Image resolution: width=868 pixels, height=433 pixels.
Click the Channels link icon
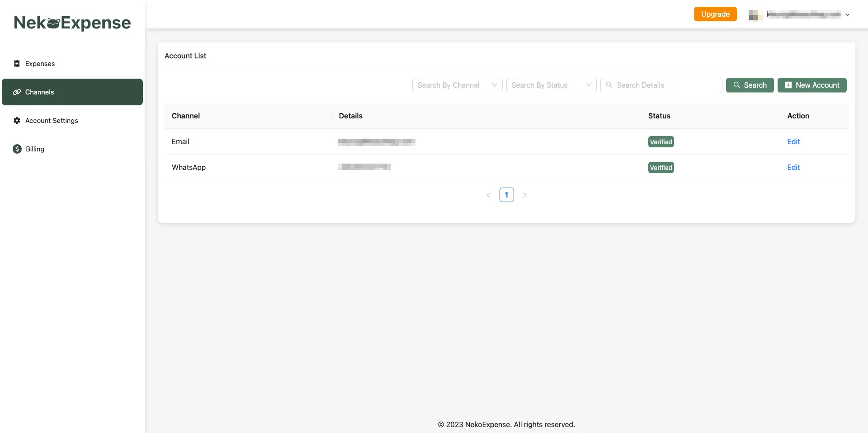[x=17, y=92]
